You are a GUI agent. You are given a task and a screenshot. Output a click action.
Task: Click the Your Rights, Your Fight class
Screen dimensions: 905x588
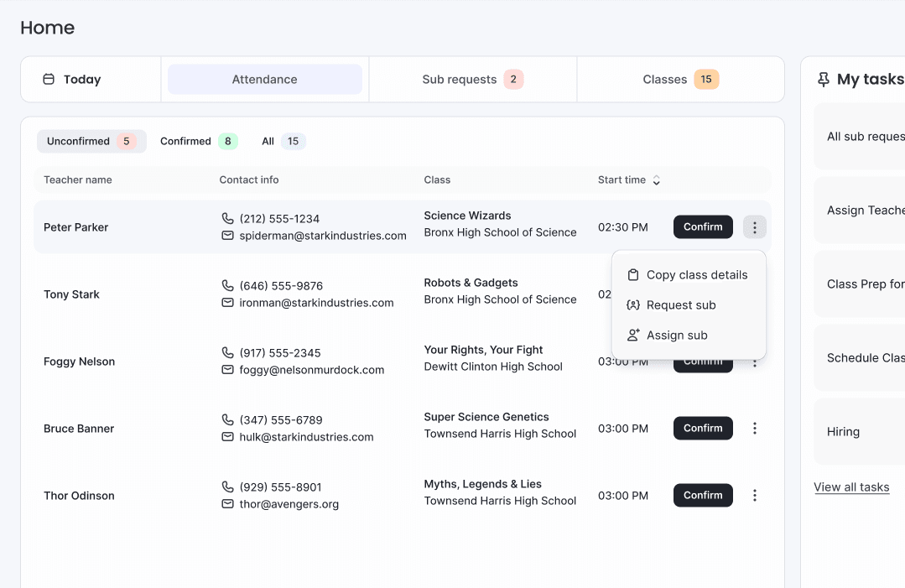pos(484,350)
